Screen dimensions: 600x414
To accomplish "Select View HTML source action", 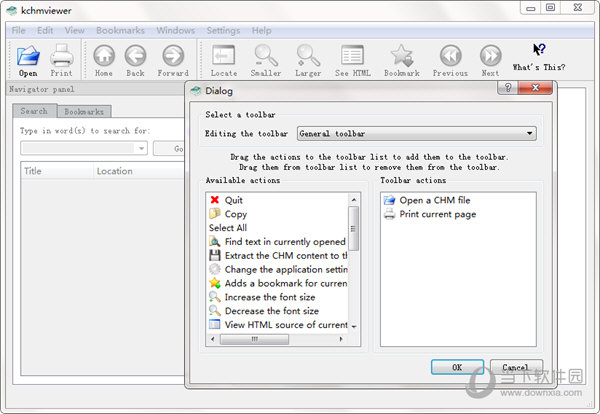I will point(278,324).
